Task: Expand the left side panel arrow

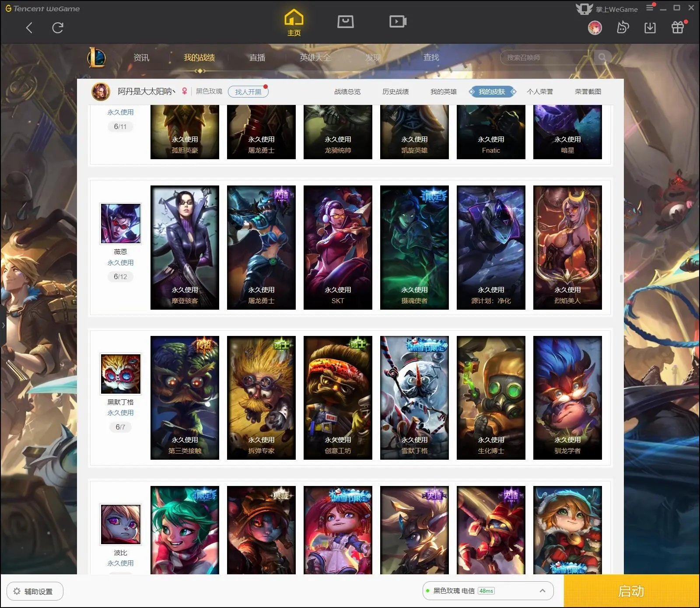Action: pos(3,325)
